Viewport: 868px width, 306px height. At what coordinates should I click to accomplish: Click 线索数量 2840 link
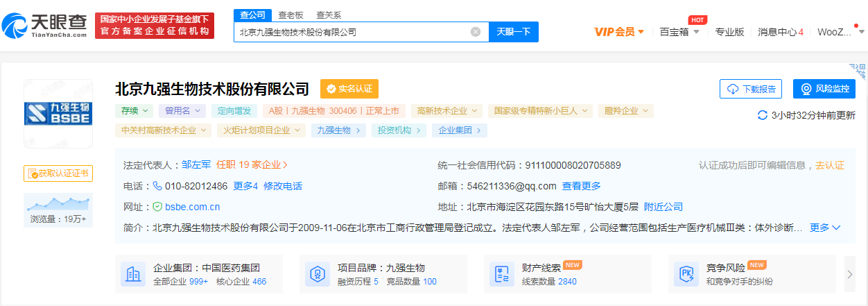[549, 282]
